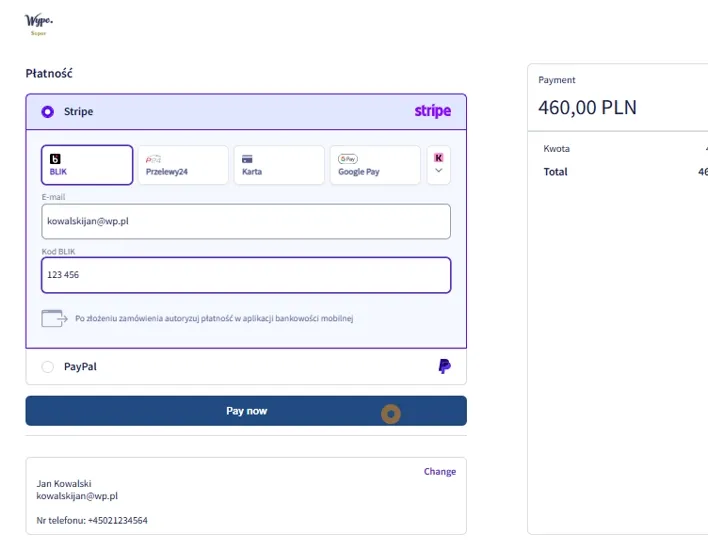This screenshot has height=547, width=708.
Task: Switch to the Google Pay tab
Action: click(x=374, y=165)
